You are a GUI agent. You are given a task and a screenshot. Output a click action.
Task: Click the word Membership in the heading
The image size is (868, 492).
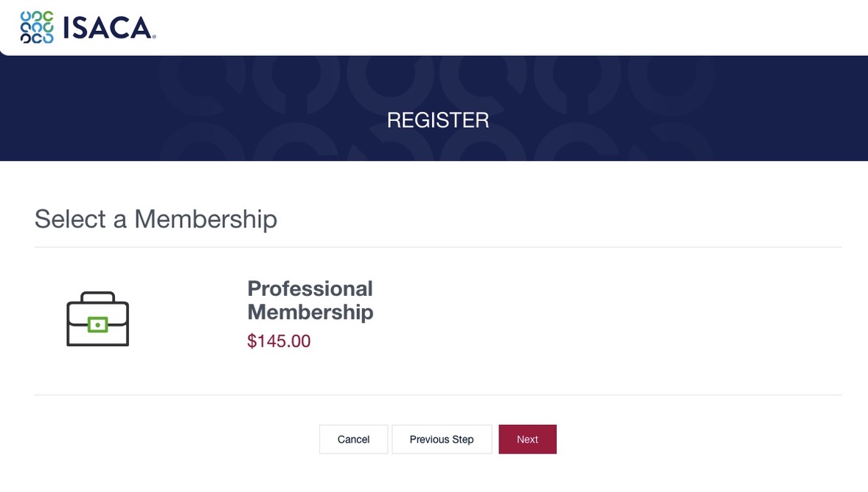(206, 219)
